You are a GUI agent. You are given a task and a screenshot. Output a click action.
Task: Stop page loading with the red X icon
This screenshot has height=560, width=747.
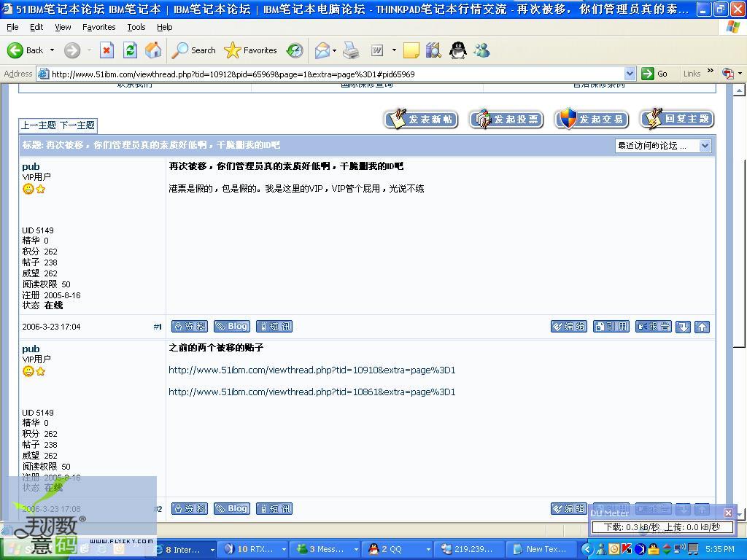tap(107, 50)
